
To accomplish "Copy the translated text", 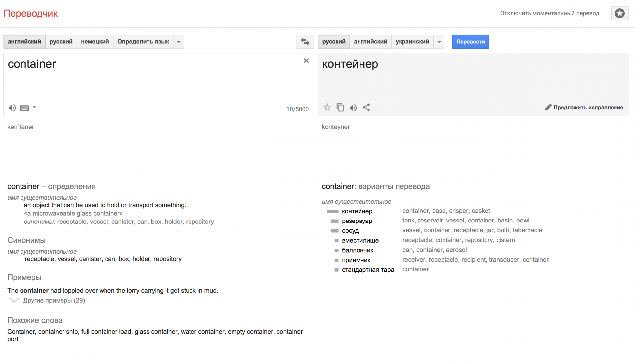I will point(340,107).
